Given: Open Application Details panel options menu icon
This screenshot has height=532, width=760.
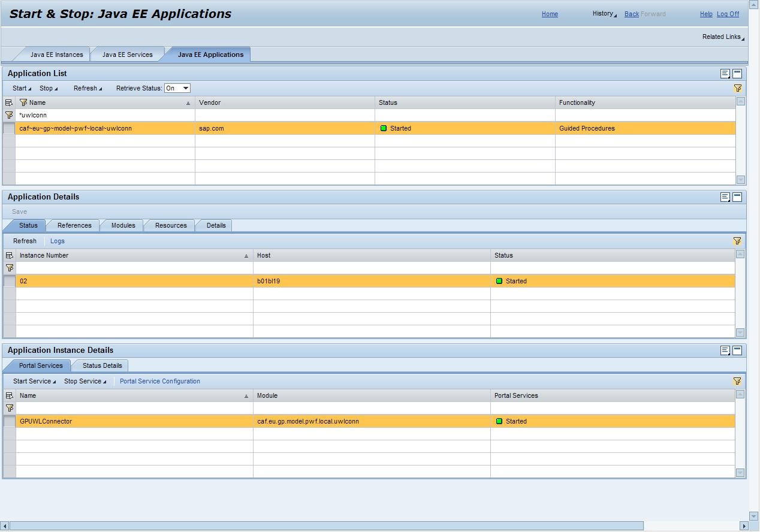Looking at the screenshot, I should 725,197.
